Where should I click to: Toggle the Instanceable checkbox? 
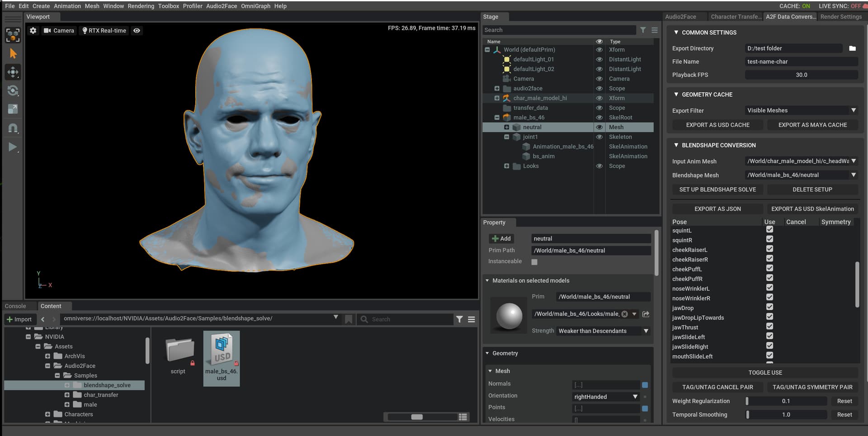[x=534, y=262]
